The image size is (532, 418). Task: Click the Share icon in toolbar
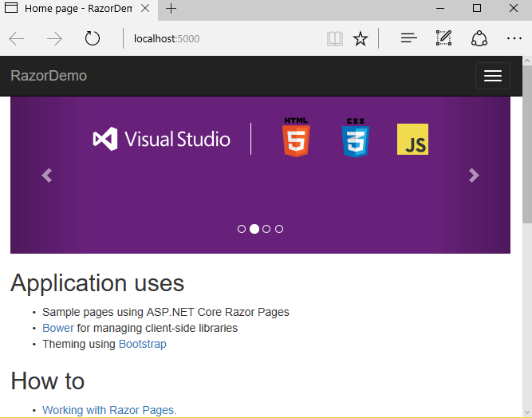[x=479, y=38]
